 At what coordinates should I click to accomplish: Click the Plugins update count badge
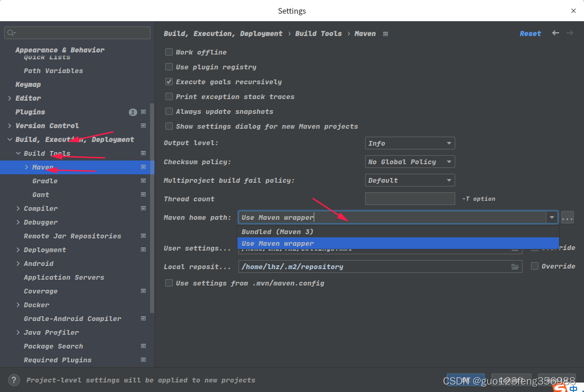click(x=132, y=112)
